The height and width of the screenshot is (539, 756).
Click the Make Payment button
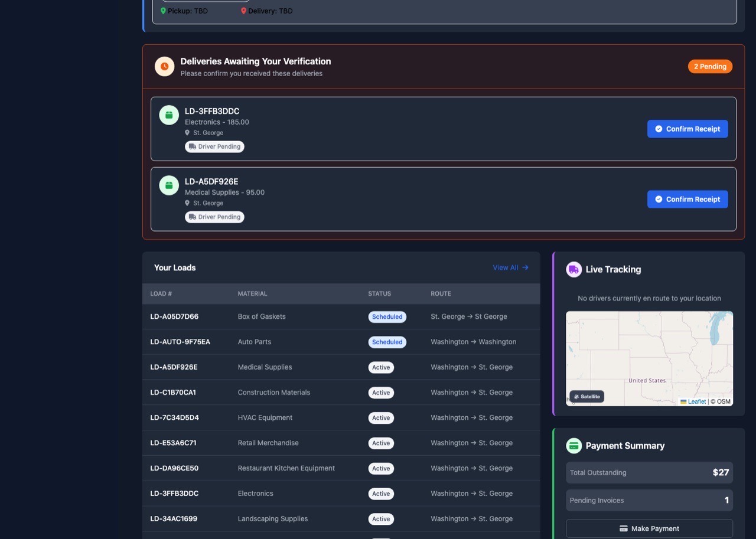tap(649, 528)
